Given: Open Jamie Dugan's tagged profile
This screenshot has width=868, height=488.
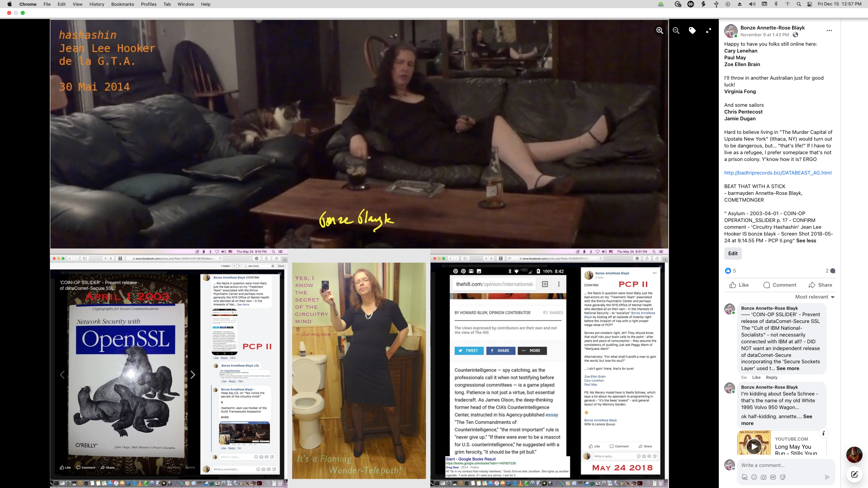Looking at the screenshot, I should [x=740, y=119].
